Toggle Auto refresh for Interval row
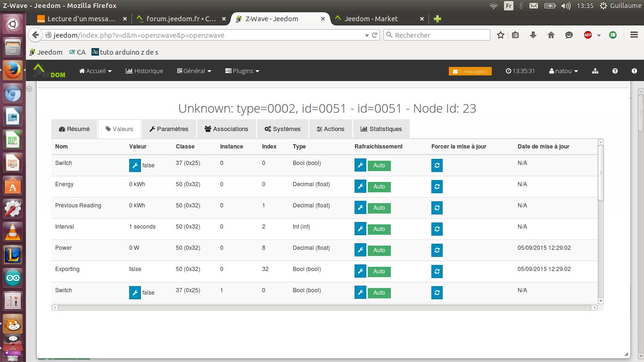 [379, 229]
